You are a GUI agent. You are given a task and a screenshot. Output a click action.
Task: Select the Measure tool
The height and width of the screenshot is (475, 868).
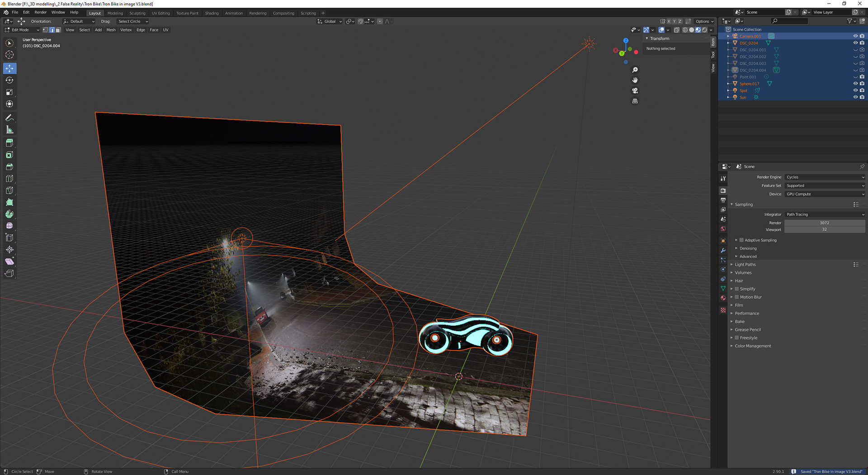pos(9,130)
